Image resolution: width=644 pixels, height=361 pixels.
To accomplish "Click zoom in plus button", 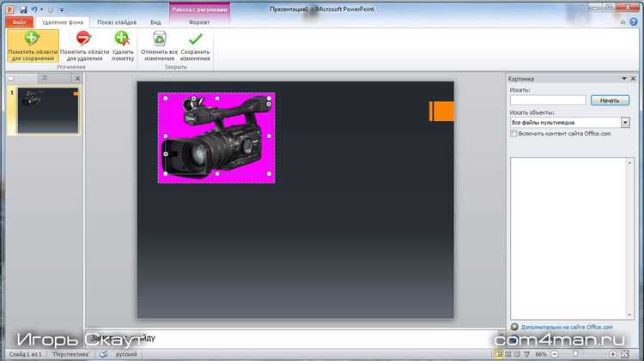I will pyautogui.click(x=613, y=354).
